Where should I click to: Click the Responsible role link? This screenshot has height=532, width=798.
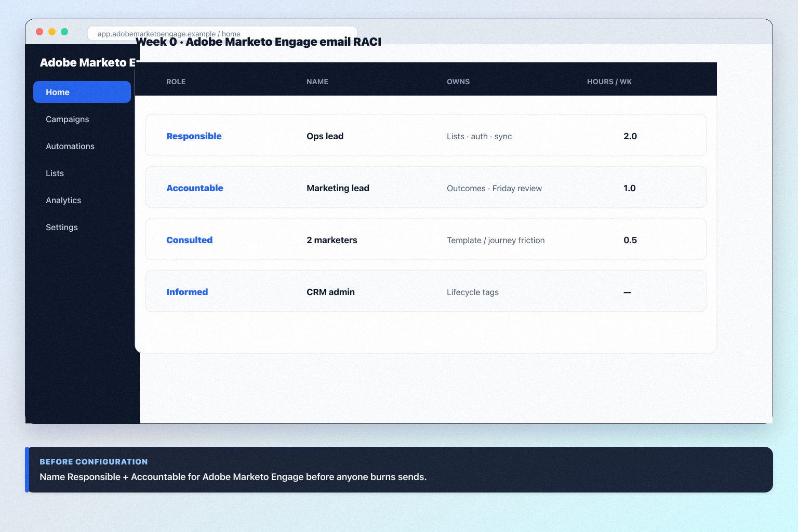click(194, 136)
